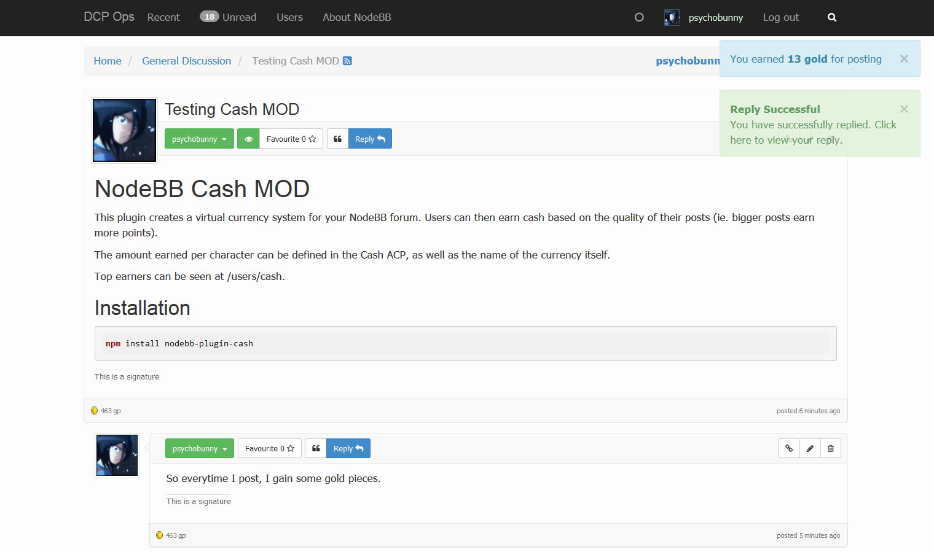Click the gold coin icon in first post footer
Viewport: 934px width, 560px height.
point(94,411)
